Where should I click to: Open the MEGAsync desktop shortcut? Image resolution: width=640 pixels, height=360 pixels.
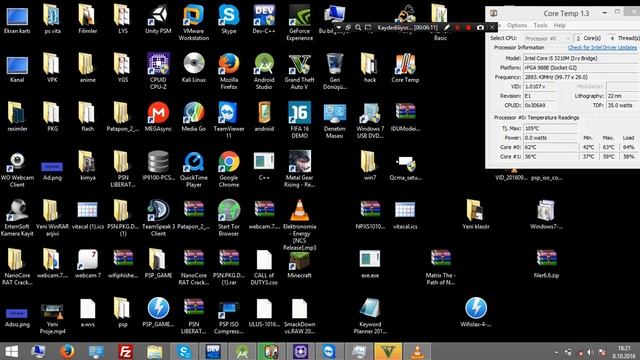tap(158, 117)
